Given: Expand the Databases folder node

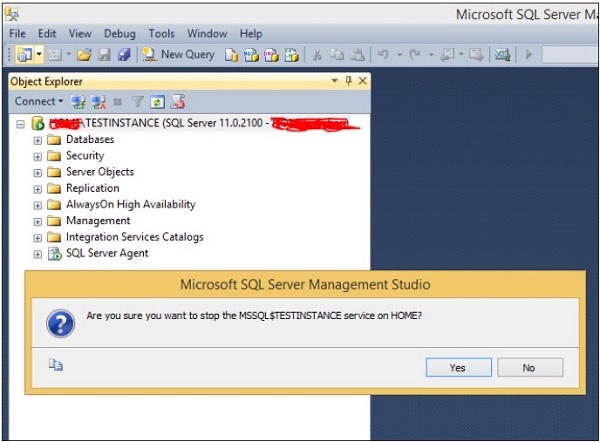Looking at the screenshot, I should point(38,140).
